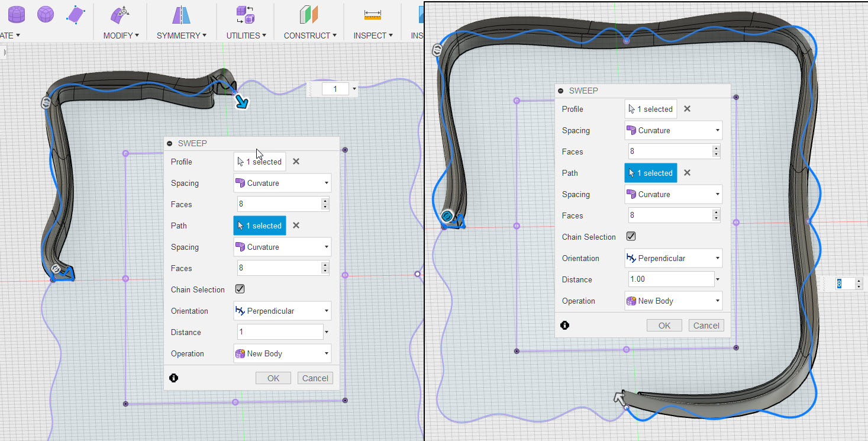Screen dimensions: 868x441
Task: Click the Symmetry tool icon
Action: pos(181,15)
